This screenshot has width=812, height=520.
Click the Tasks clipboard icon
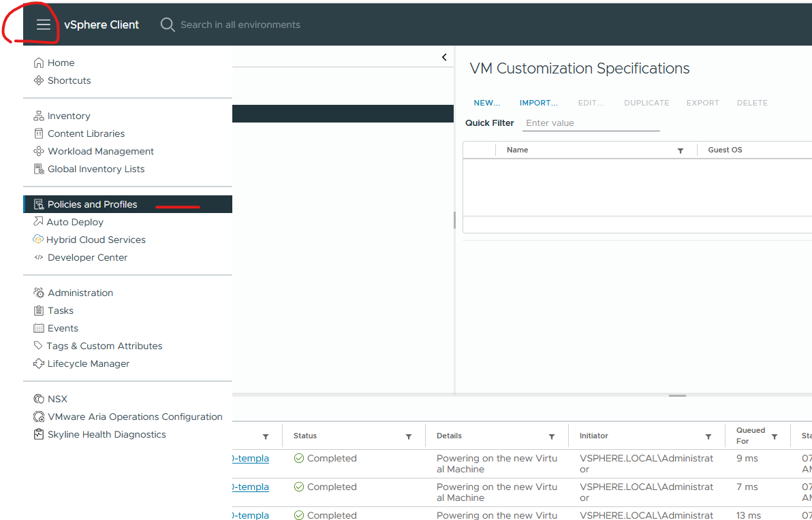(x=38, y=310)
